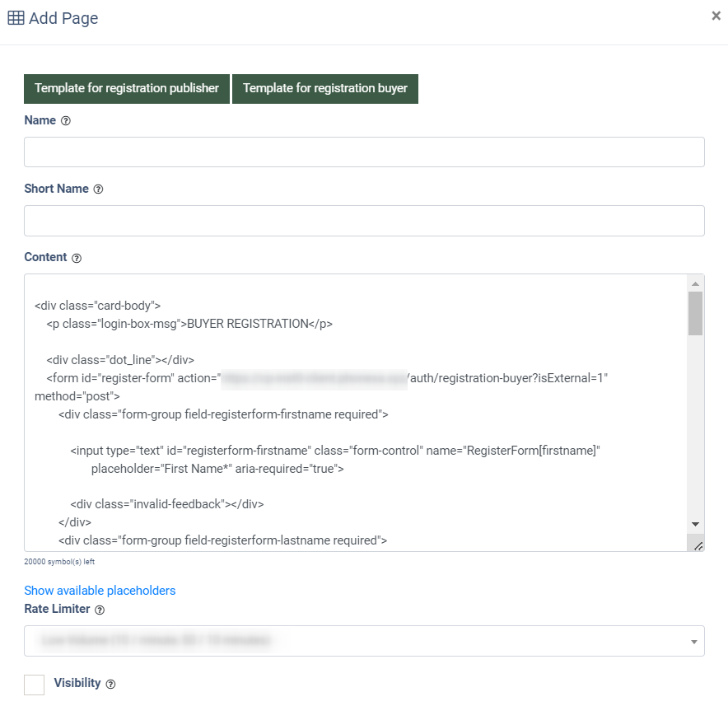
Task: Click the Content scrollbar thumb
Action: click(x=696, y=313)
